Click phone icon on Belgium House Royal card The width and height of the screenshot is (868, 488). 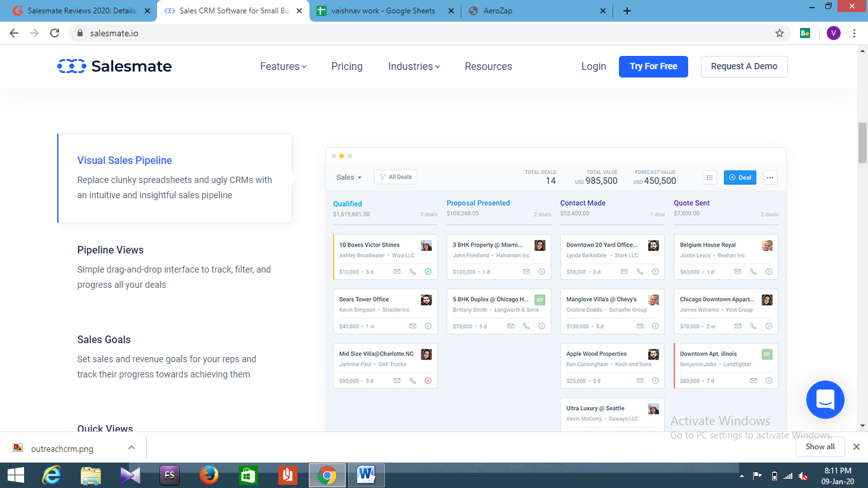(754, 271)
